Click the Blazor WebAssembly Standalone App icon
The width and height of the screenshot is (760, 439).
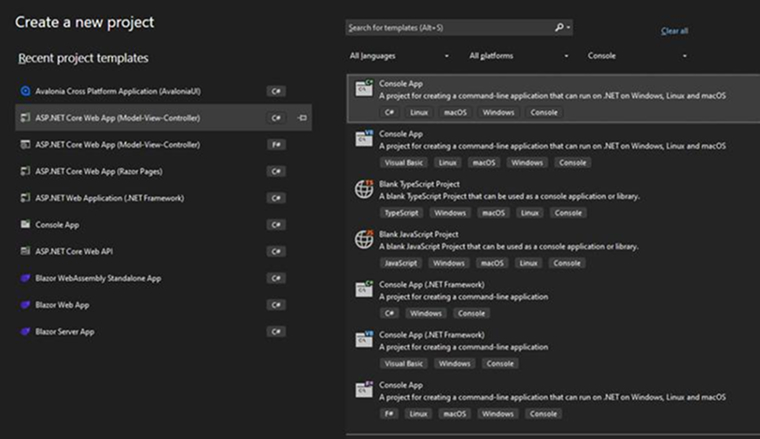point(25,278)
